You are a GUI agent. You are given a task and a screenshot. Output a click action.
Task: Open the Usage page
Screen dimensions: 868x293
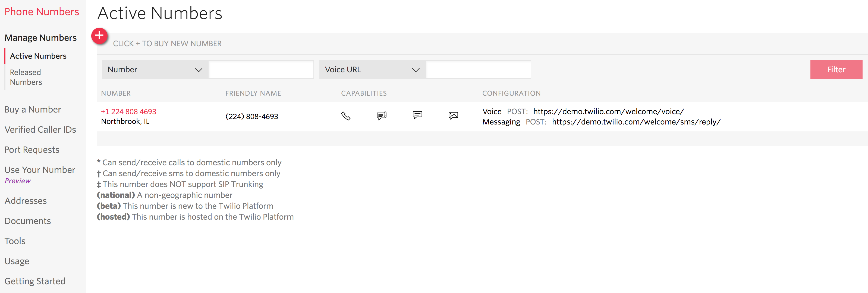coord(17,261)
